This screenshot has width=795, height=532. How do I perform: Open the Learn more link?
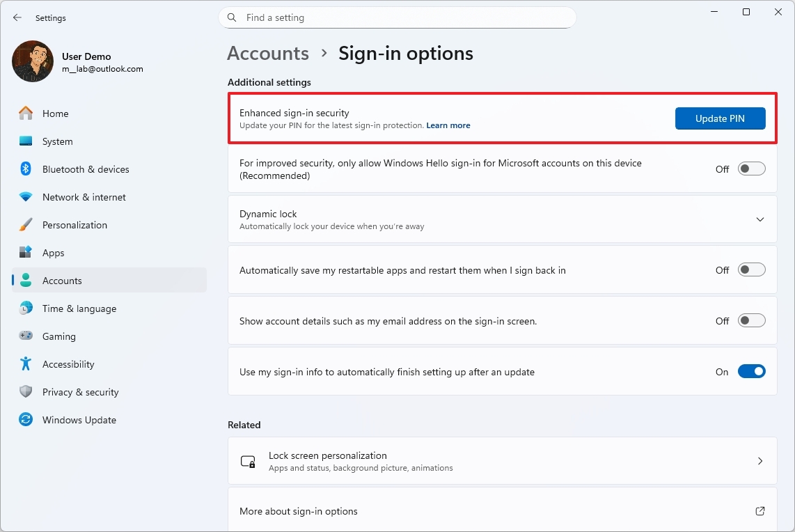coord(448,125)
